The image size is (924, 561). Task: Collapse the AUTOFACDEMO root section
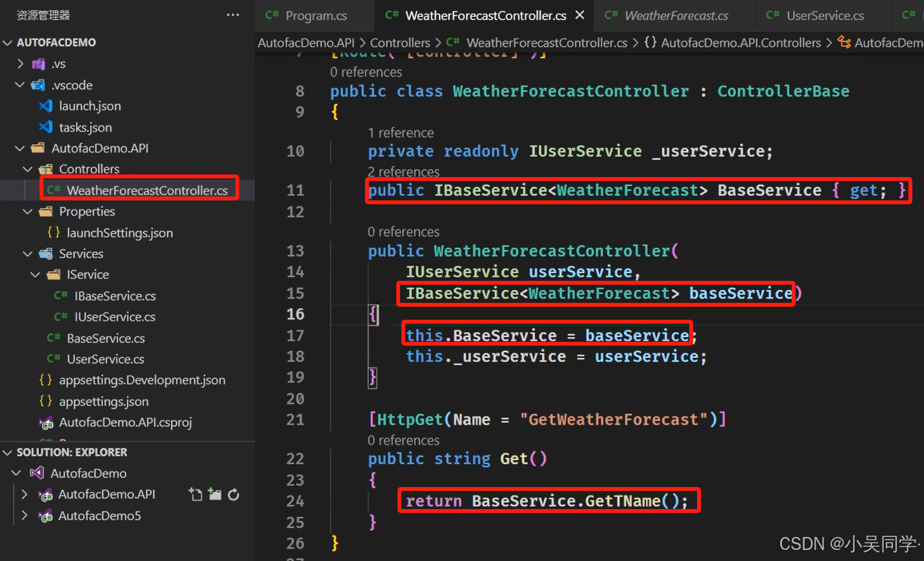click(x=8, y=43)
